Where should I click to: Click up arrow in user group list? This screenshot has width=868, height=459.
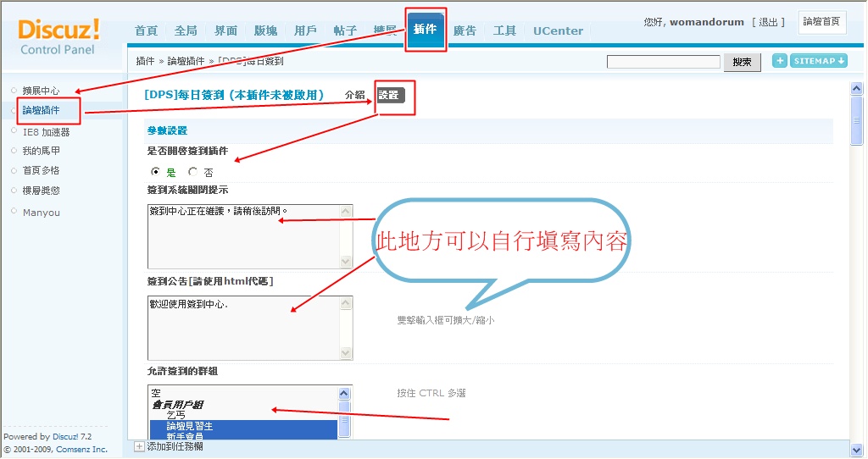coord(344,394)
